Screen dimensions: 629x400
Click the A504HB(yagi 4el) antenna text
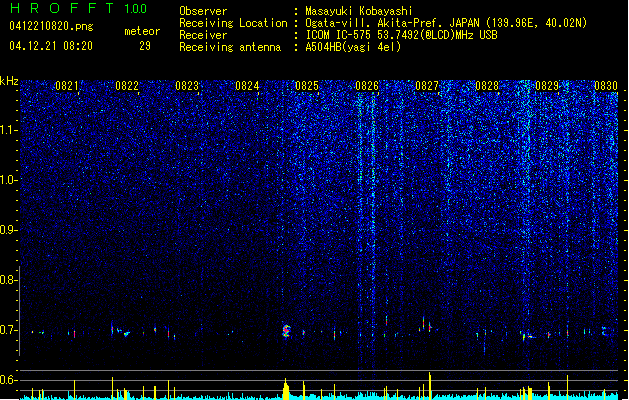coord(353,47)
